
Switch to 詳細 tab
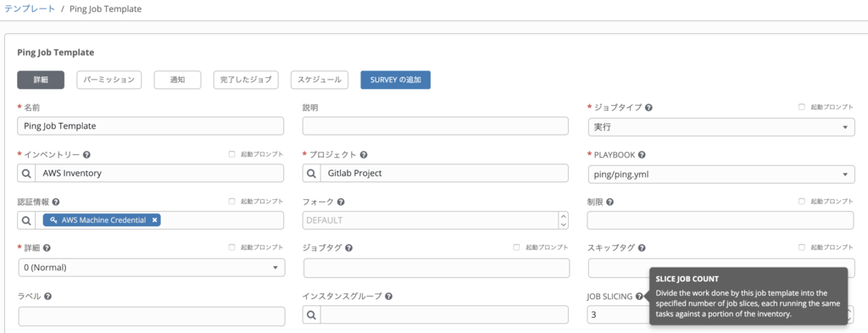(41, 80)
